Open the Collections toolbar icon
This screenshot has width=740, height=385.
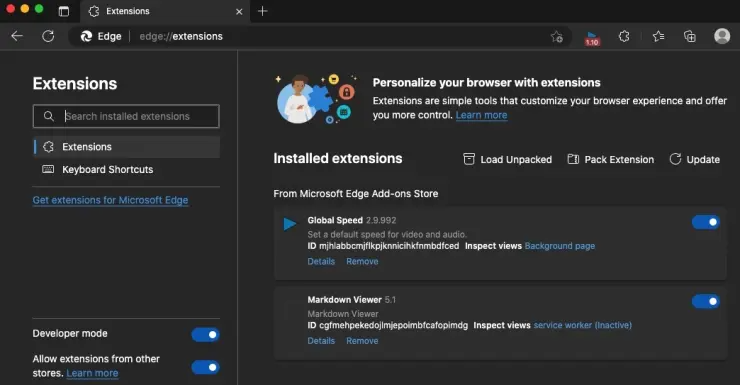[x=690, y=36]
